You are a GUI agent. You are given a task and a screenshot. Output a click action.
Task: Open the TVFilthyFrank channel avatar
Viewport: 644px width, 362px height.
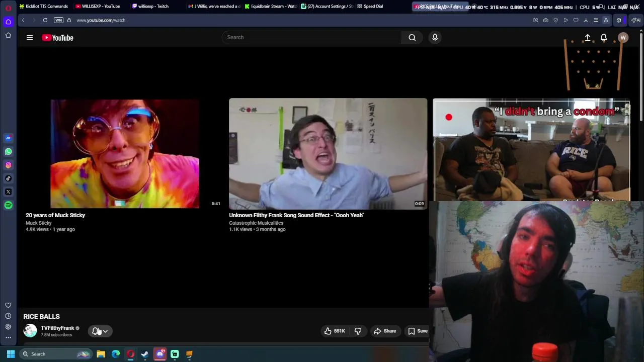(x=30, y=330)
